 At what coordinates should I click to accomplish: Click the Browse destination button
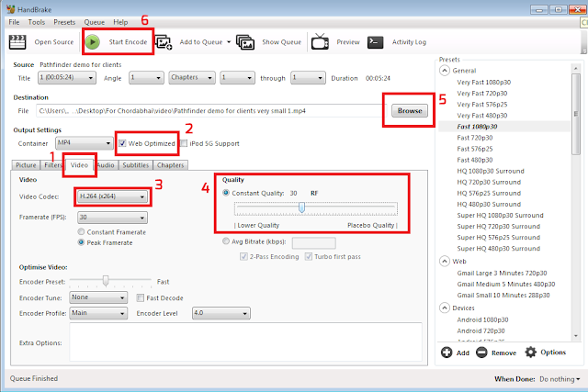coord(410,110)
